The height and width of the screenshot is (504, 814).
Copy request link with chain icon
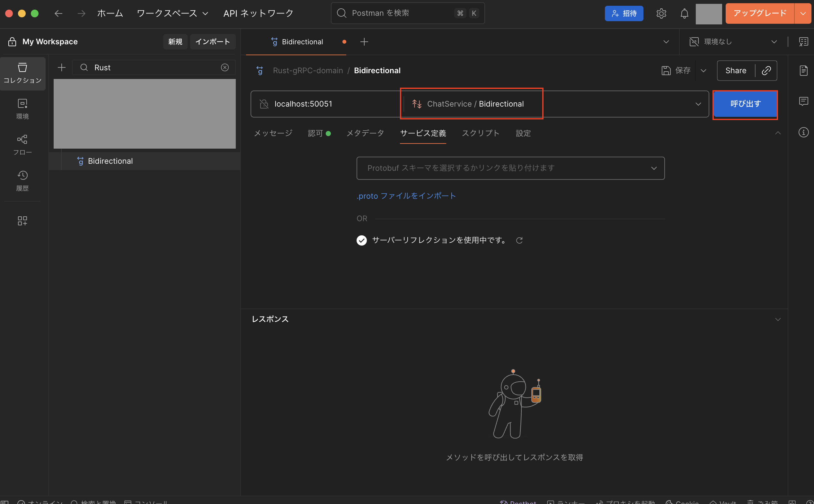pos(766,70)
